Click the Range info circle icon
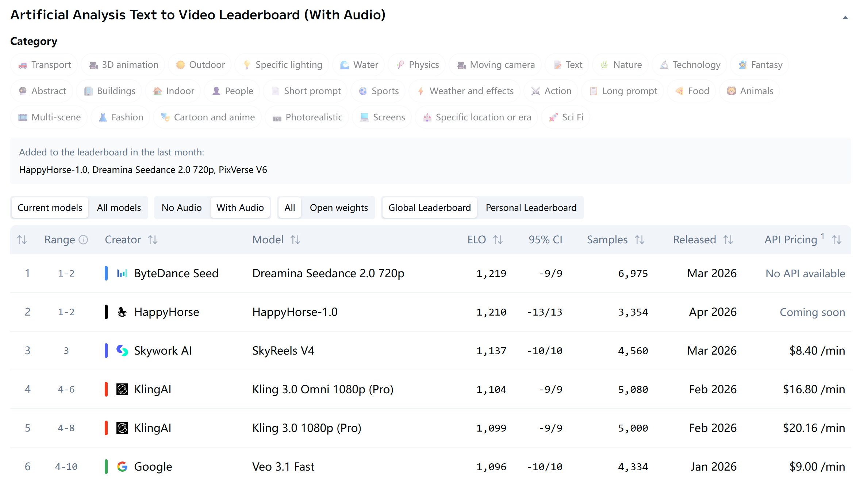Screen dimensions: 868x479 pos(84,240)
